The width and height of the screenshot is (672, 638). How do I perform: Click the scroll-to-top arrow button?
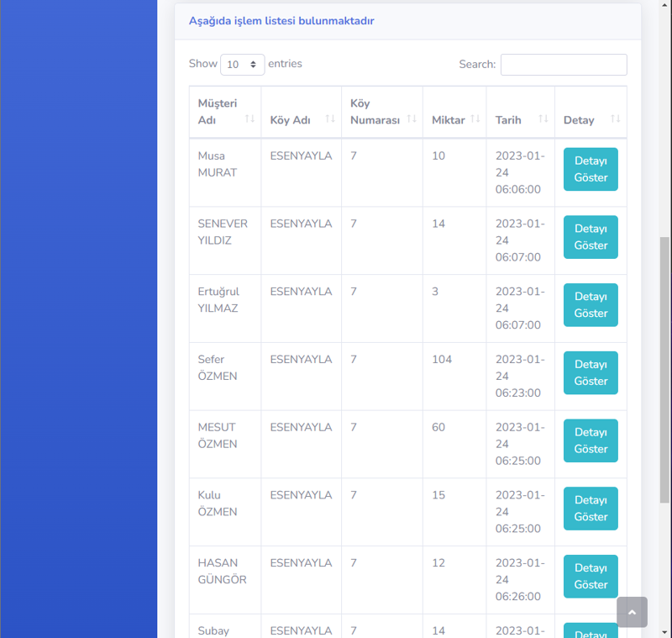pyautogui.click(x=632, y=612)
